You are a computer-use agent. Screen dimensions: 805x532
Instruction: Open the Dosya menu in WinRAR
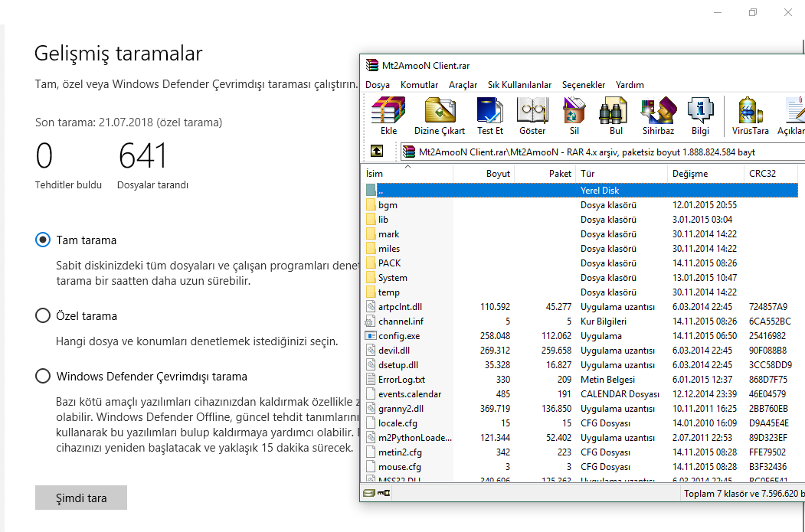pos(378,85)
